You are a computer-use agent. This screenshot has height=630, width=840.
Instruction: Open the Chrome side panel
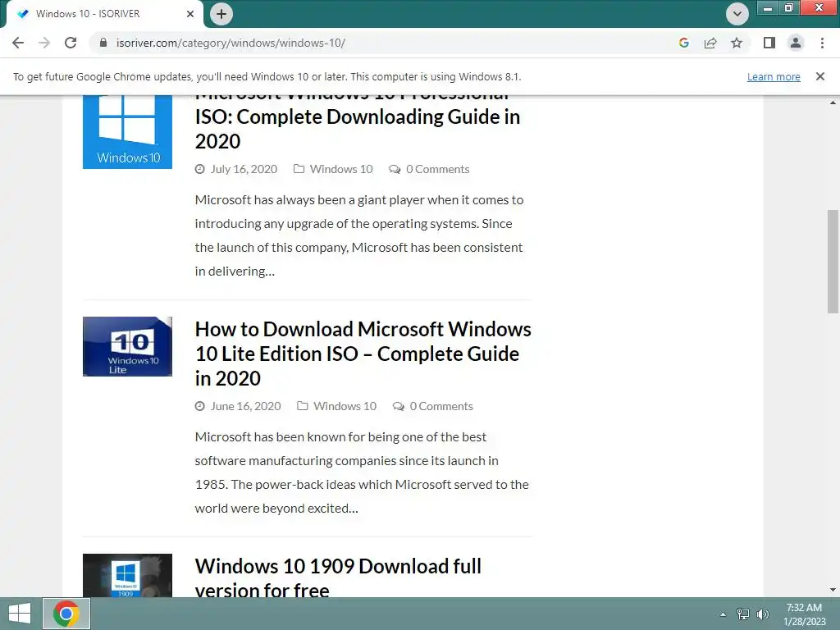[769, 43]
